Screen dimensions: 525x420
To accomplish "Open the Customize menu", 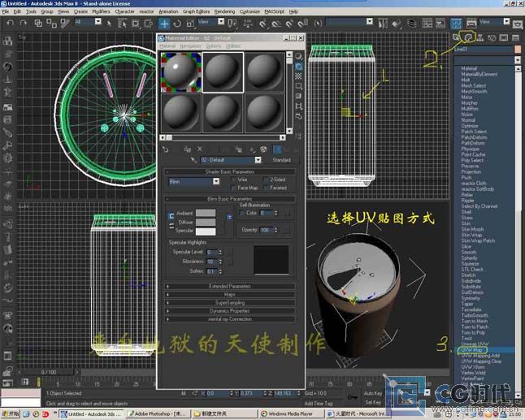I will (249, 11).
